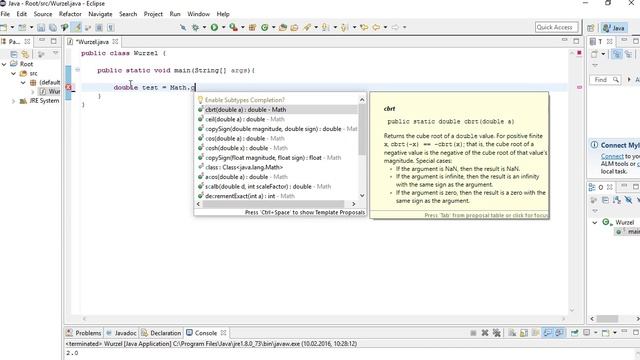Collapse the src folder tree node
The height and width of the screenshot is (360, 640).
pyautogui.click(x=13, y=73)
